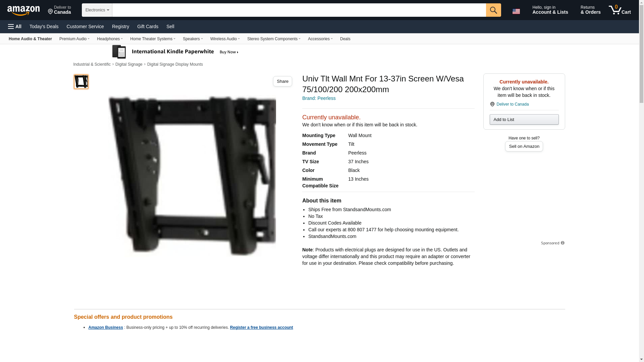This screenshot has width=644, height=362.
Task: Go to Customer Service
Action: [85, 26]
